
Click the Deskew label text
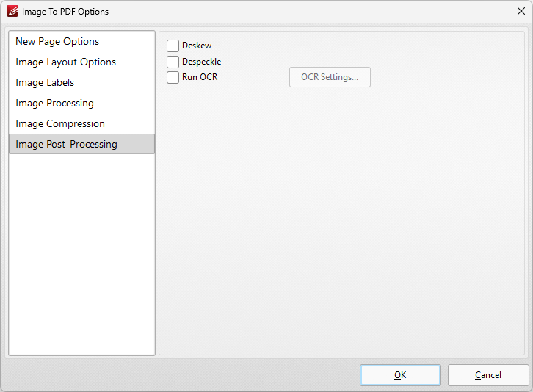point(197,46)
